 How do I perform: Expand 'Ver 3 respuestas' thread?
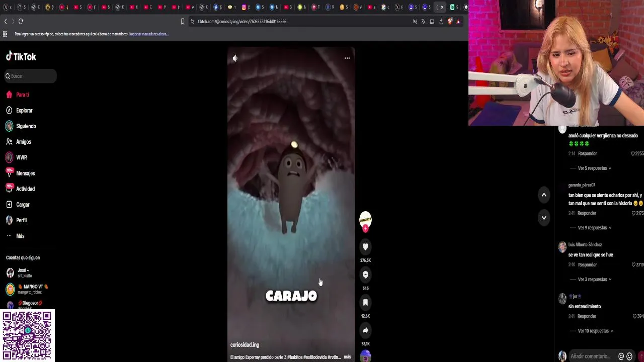(594, 280)
